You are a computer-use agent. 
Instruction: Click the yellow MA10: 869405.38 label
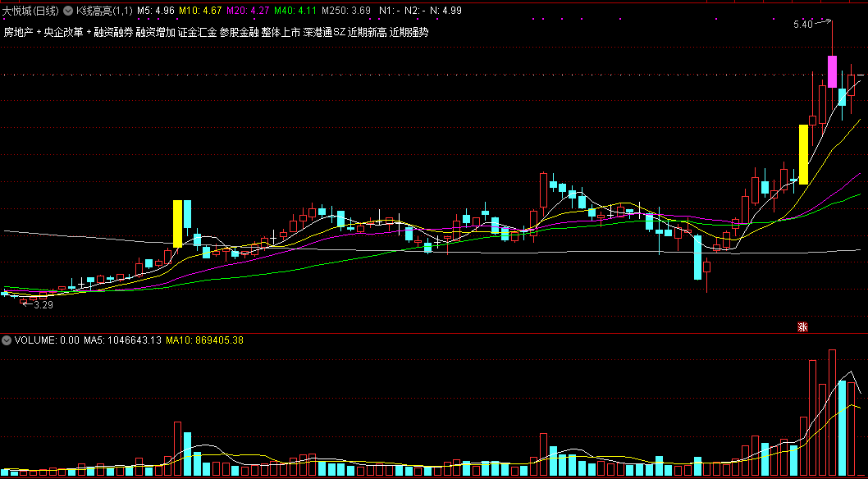click(204, 340)
